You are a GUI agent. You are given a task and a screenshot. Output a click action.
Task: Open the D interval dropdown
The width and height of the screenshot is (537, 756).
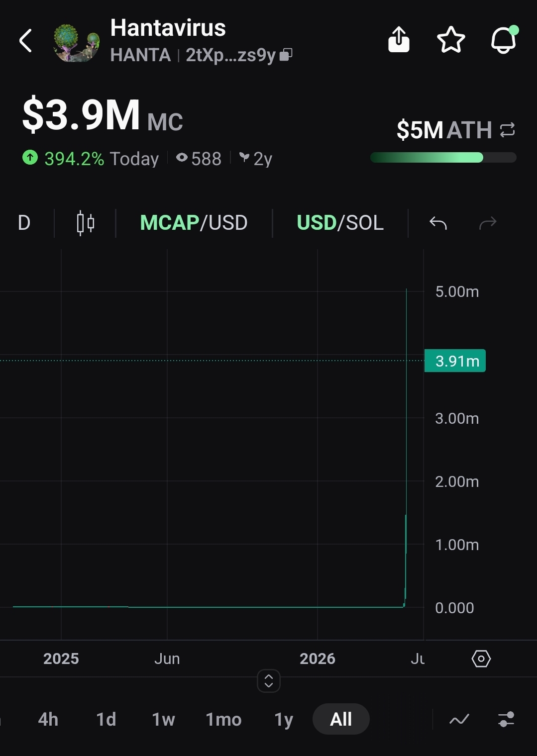(x=24, y=223)
